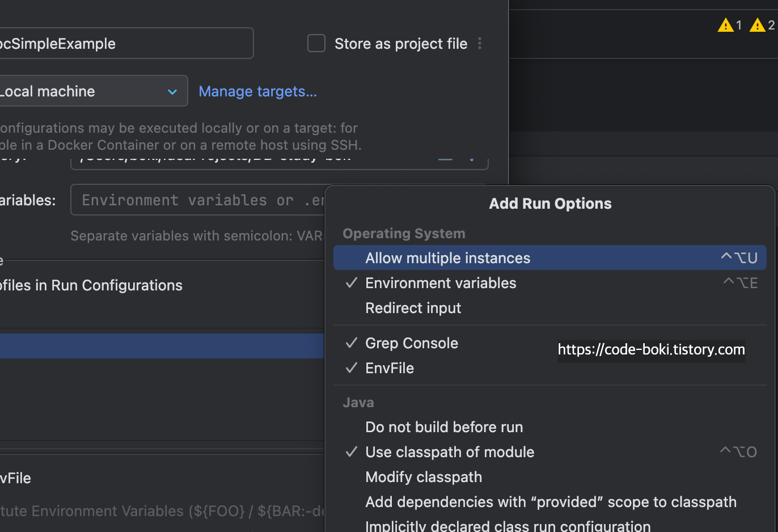Click the second yellow warning icon

[758, 25]
